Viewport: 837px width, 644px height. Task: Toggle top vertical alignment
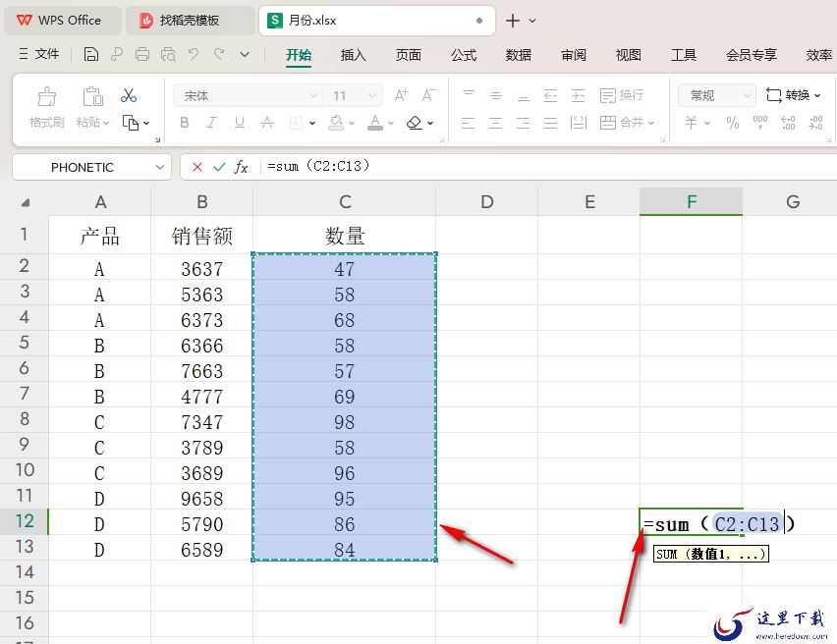(x=469, y=95)
